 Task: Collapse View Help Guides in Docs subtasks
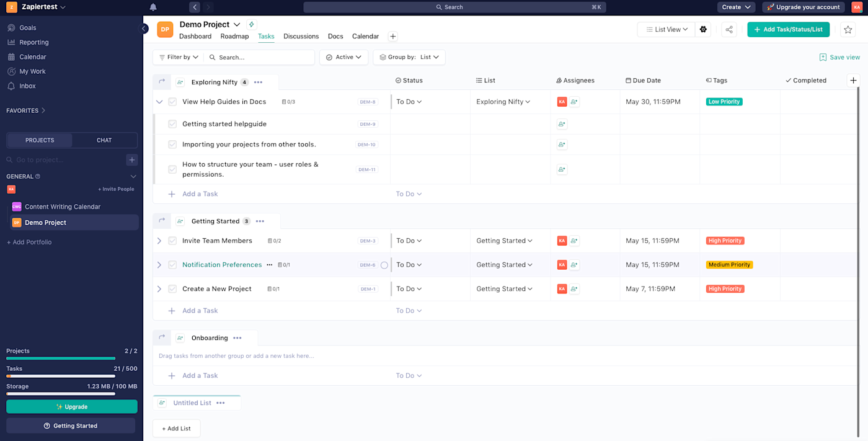159,102
